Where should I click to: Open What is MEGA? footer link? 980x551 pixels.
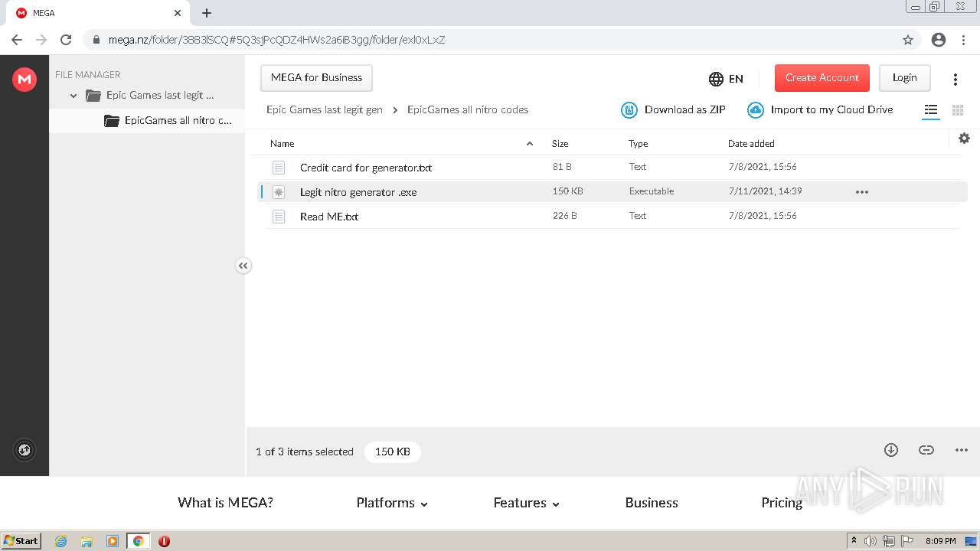(x=225, y=503)
